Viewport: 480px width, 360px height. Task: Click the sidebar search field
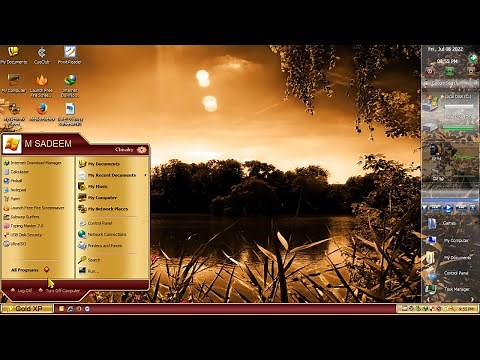pyautogui.click(x=450, y=83)
